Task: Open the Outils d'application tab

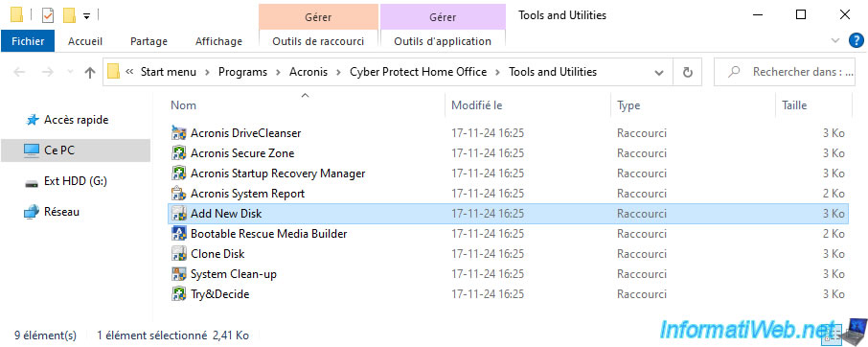Action: click(x=443, y=41)
